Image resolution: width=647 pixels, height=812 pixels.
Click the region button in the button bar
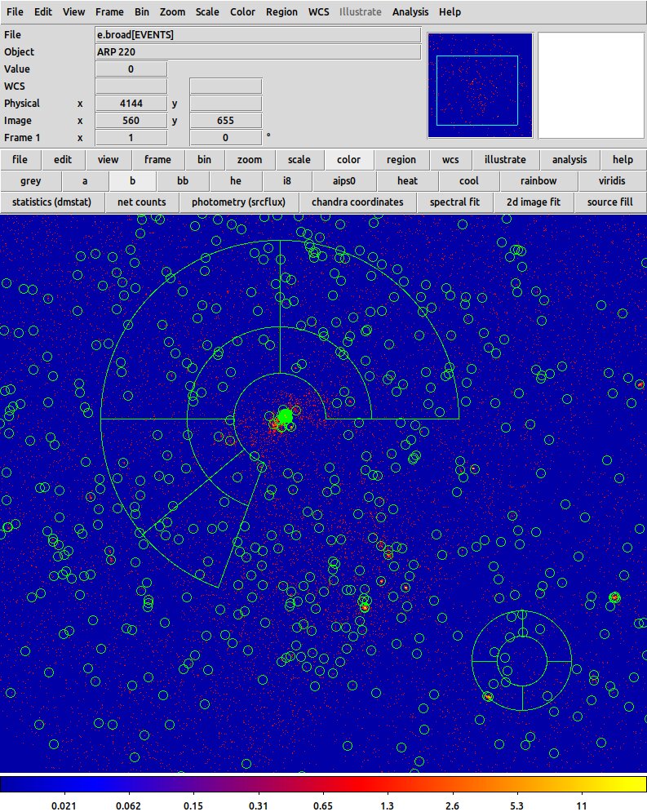tap(401, 159)
